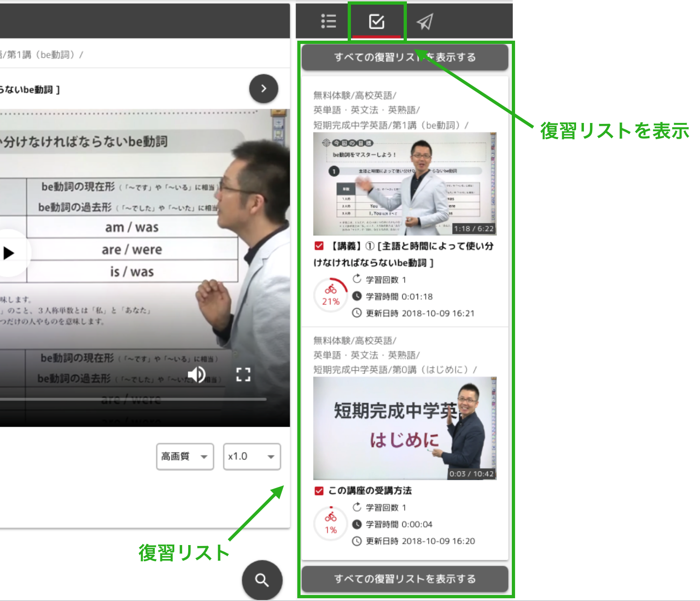Click 学習回数 reload icon in be動詞 card
Screen dimensions: 700x601
(x=357, y=279)
